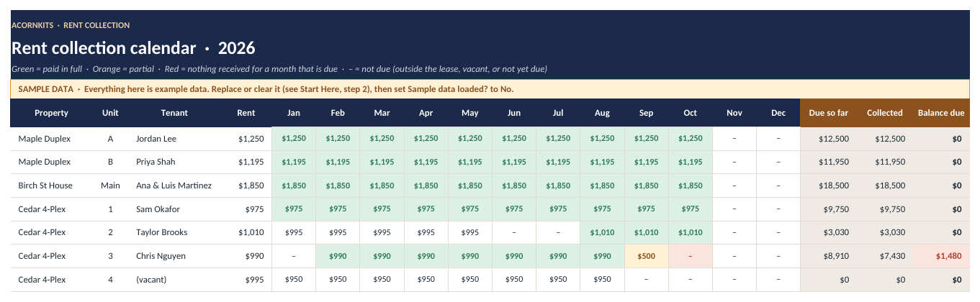Select Sam Okafor's $975 Jul payment

pyautogui.click(x=558, y=209)
